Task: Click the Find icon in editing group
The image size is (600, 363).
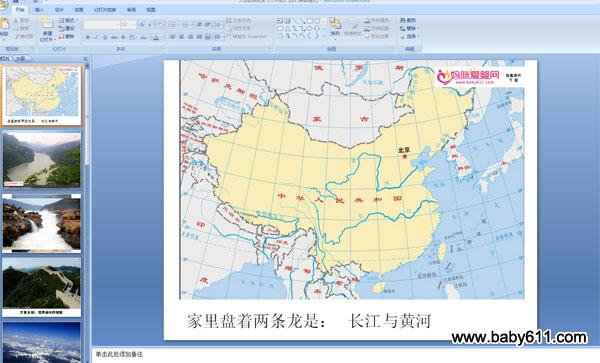Action: (x=408, y=20)
